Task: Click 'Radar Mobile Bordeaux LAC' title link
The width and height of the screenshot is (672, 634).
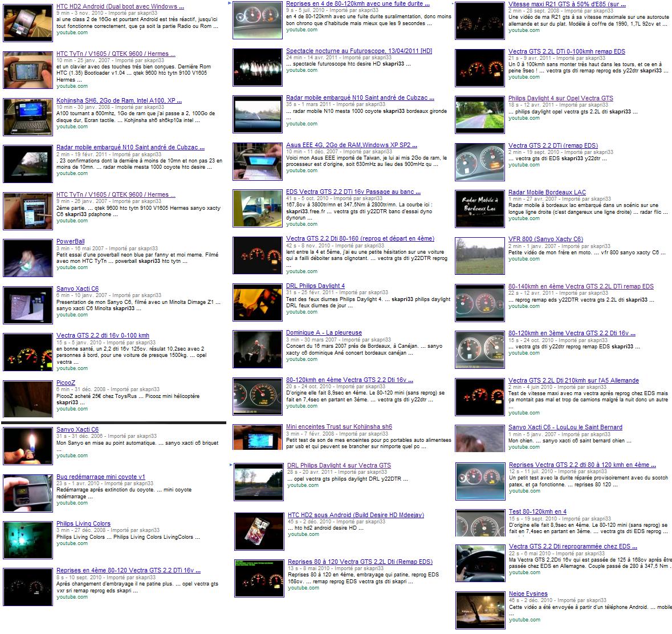Action: click(x=547, y=192)
